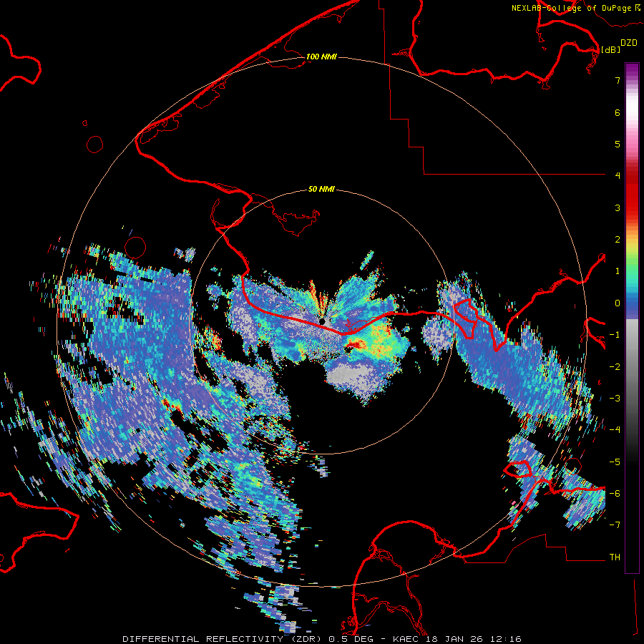Viewport: 644px width, 644px height.
Task: Click the 50 NMI range ring label
Action: pyautogui.click(x=321, y=189)
